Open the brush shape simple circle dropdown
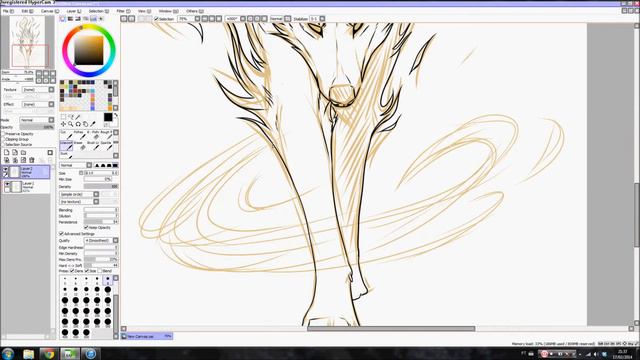 (x=79, y=194)
